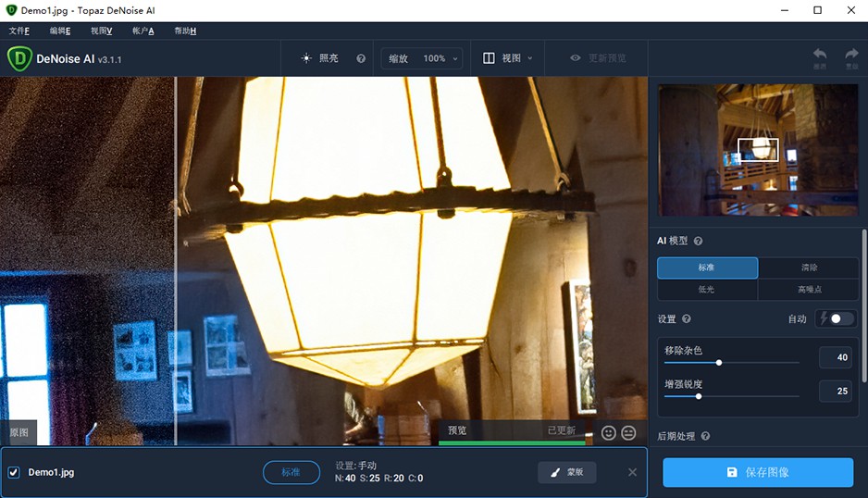Click the 移除杂色 value field showing 40

coord(836,357)
